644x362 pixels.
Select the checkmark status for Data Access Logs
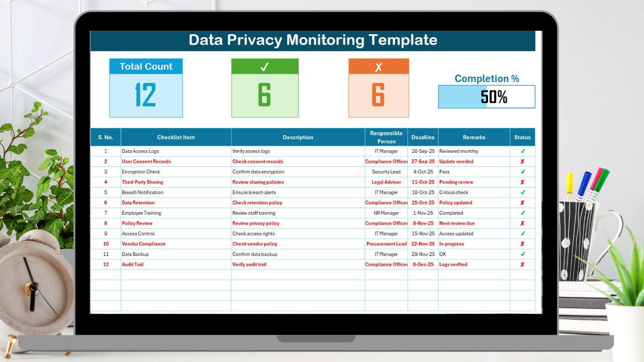522,151
